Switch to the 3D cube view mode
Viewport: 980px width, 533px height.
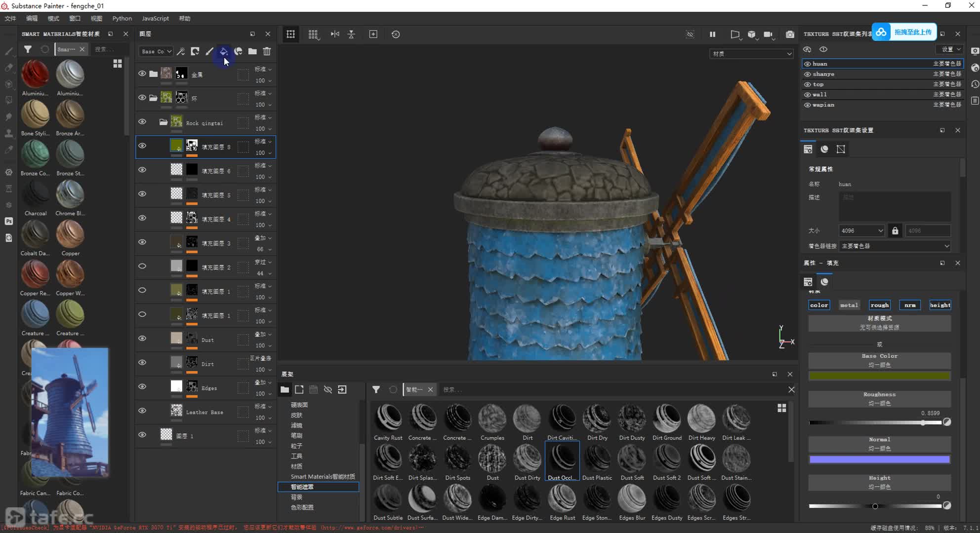coord(751,34)
